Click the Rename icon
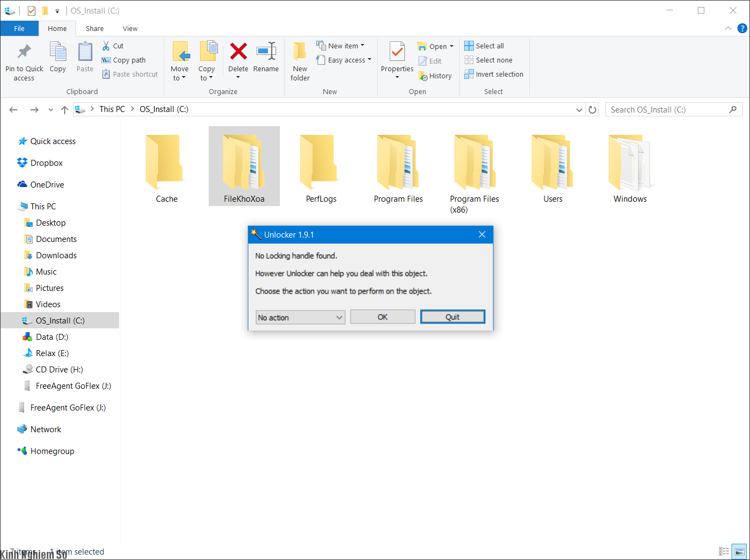Viewport: 750px width, 560px height. tap(266, 52)
